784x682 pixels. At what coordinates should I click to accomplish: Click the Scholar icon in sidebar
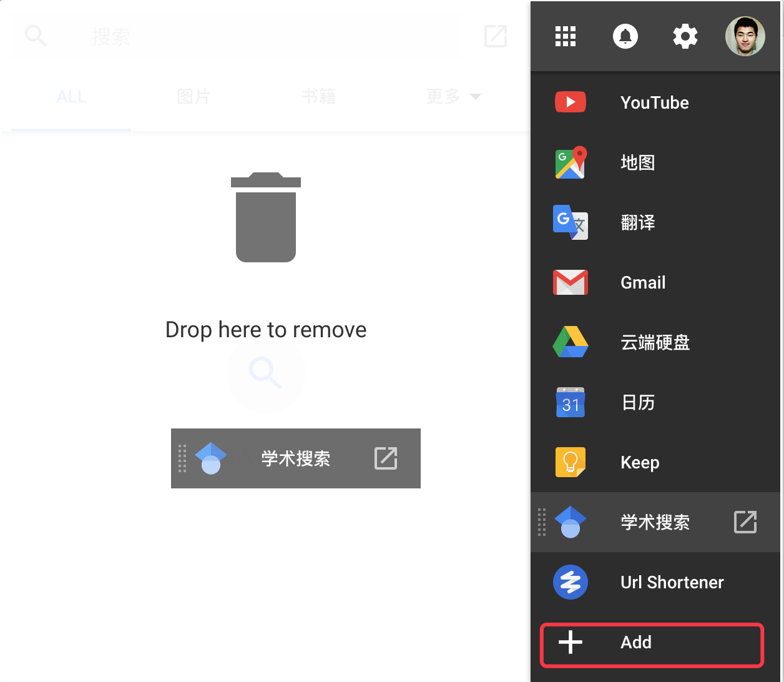(x=571, y=522)
